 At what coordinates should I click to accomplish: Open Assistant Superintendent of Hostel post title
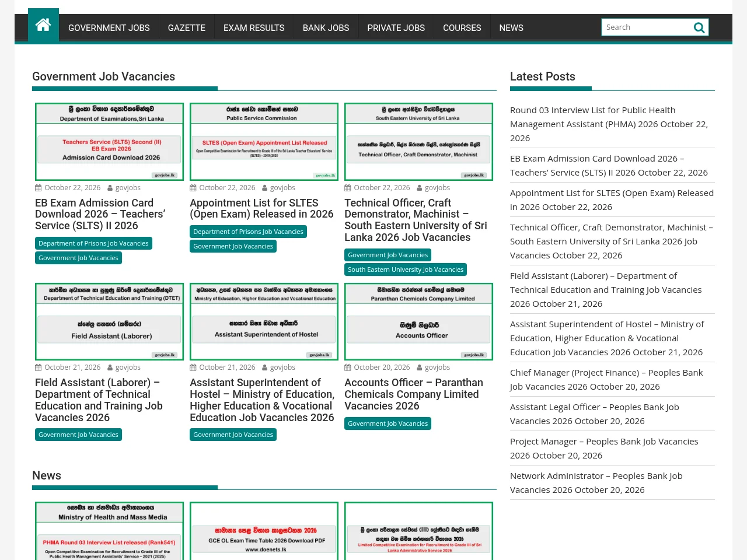pos(262,400)
